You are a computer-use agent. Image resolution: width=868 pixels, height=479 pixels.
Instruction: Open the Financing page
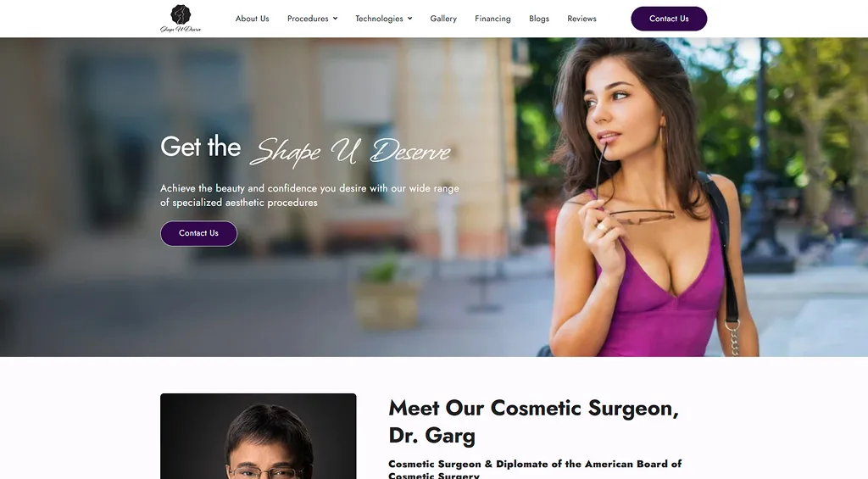point(492,19)
